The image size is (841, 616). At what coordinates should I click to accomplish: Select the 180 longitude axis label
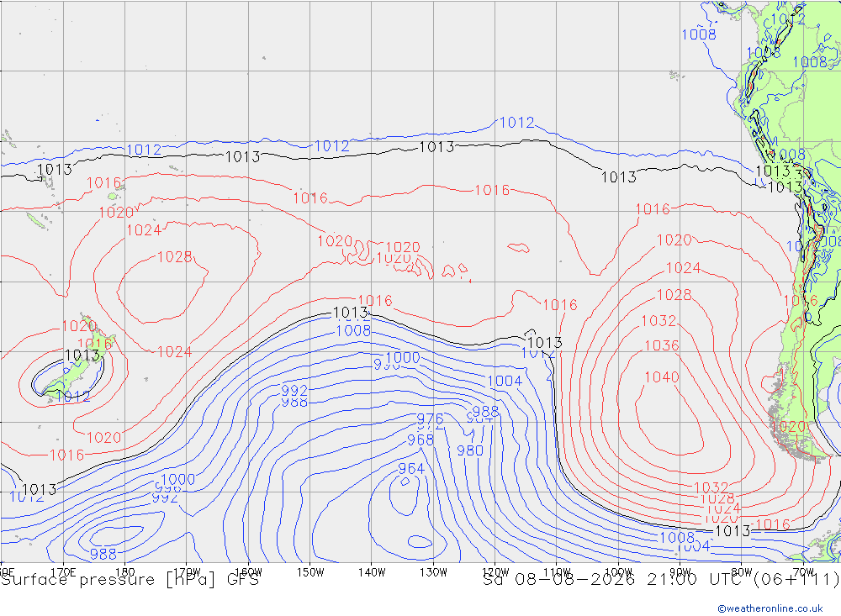(125, 572)
